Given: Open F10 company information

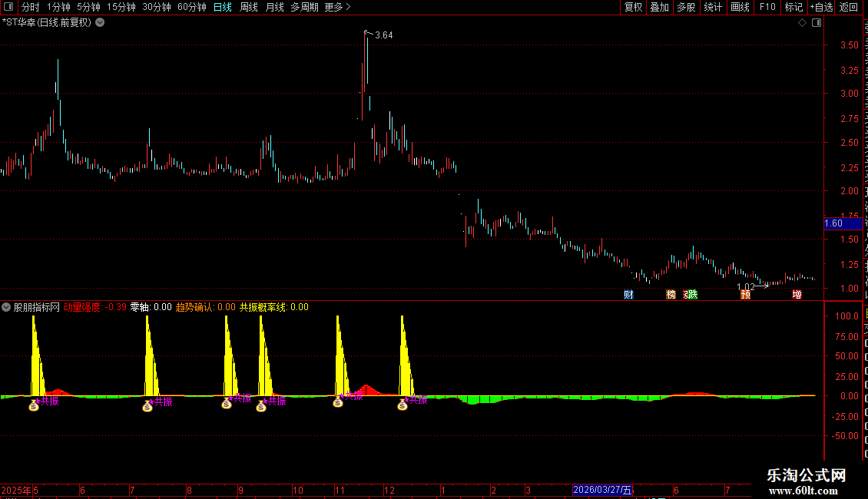Looking at the screenshot, I should [x=767, y=7].
